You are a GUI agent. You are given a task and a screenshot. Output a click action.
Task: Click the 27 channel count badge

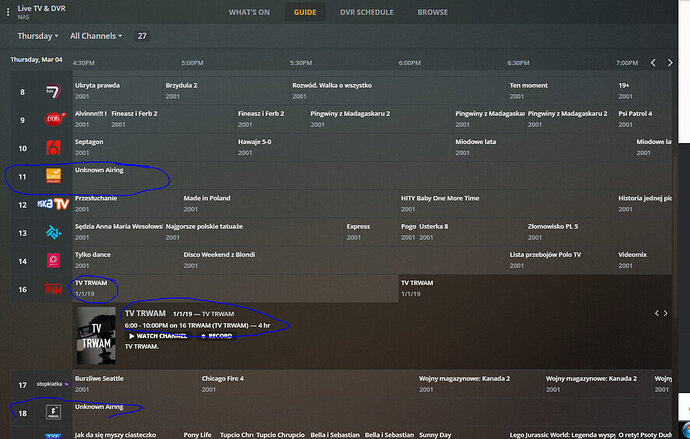[142, 36]
